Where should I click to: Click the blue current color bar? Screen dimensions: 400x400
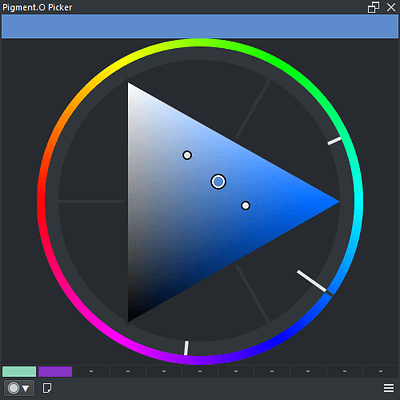click(x=200, y=26)
